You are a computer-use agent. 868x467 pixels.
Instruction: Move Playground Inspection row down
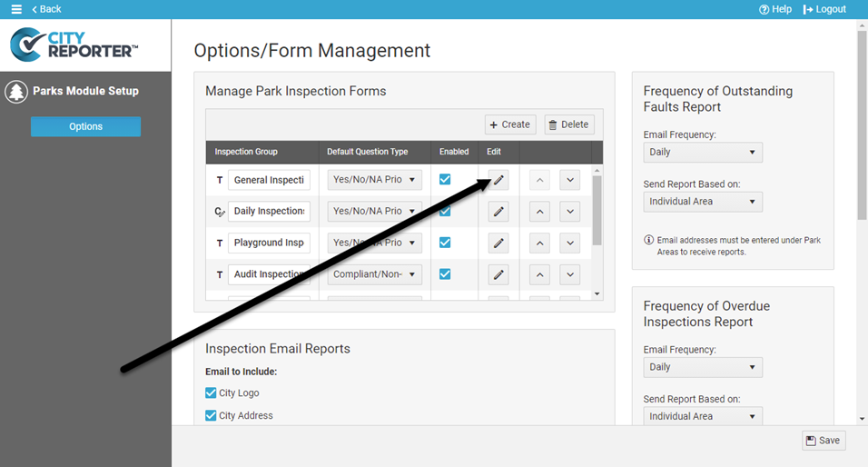tap(569, 243)
